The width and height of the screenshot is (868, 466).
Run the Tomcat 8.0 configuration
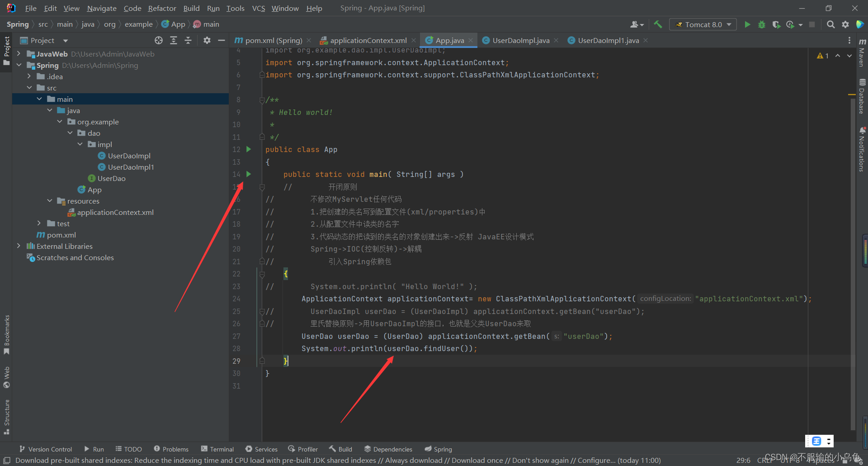[x=747, y=24]
